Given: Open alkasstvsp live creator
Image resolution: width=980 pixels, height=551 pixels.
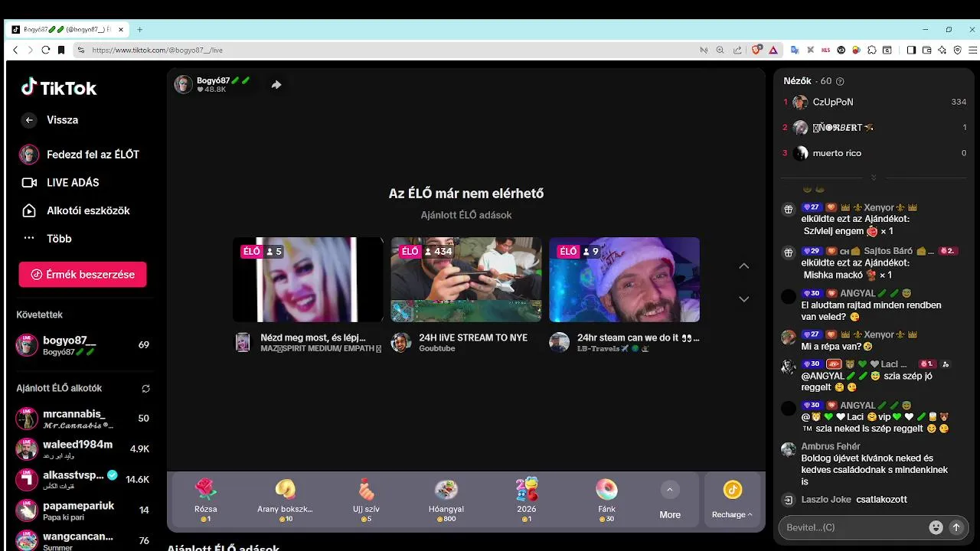Looking at the screenshot, I should tap(83, 480).
